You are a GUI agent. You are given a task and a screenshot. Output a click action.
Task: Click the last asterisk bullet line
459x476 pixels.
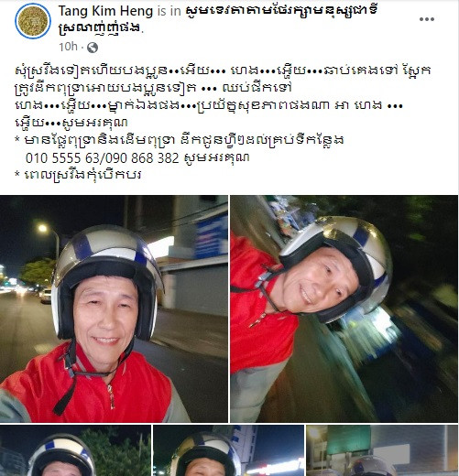(x=78, y=175)
